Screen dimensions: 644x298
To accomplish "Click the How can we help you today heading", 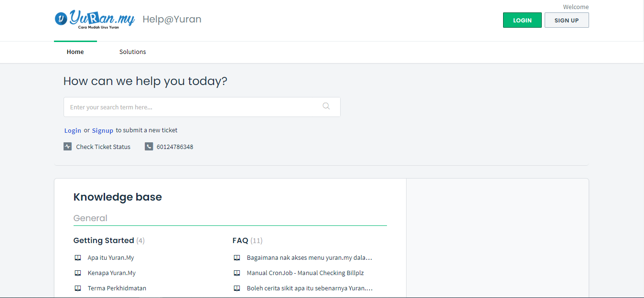I will tap(145, 81).
